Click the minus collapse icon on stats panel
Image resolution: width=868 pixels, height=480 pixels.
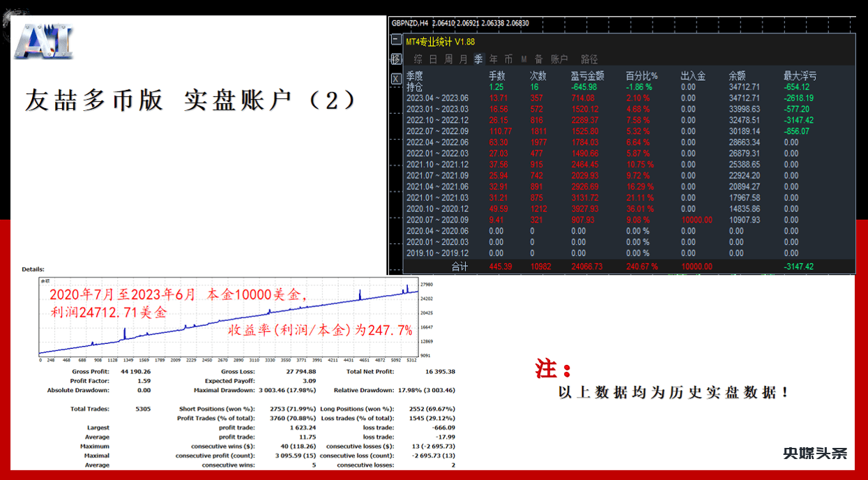(x=395, y=39)
